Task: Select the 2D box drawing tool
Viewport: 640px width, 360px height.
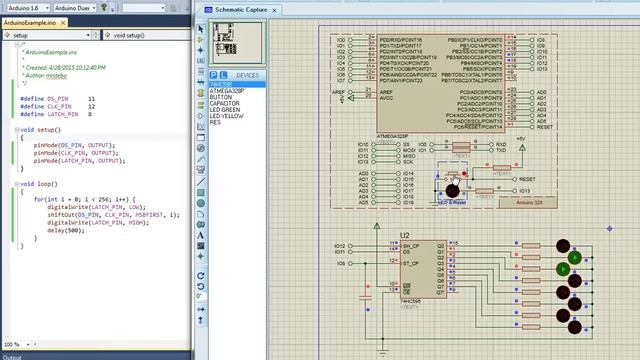Action: pyautogui.click(x=200, y=192)
